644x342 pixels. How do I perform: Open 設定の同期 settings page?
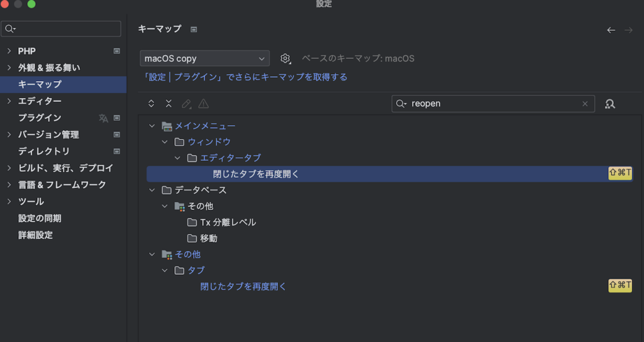tap(40, 218)
